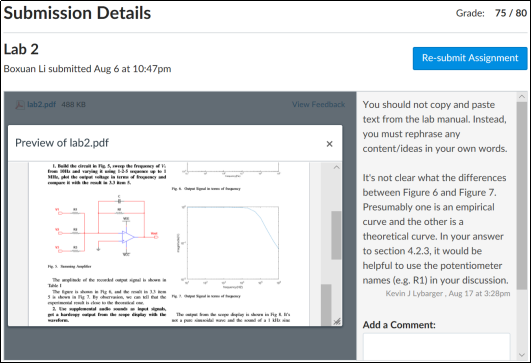Click inside the Add a Comment text box

pos(436,346)
